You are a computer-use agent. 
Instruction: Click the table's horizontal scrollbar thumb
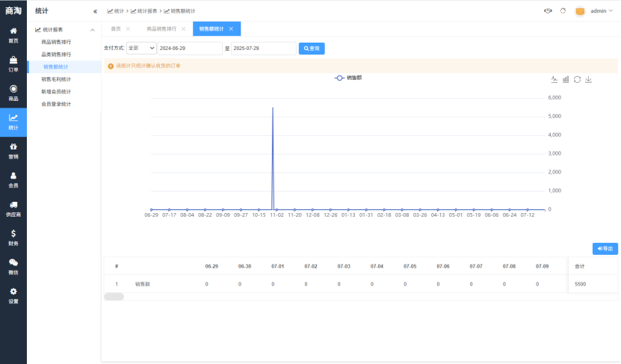click(114, 297)
